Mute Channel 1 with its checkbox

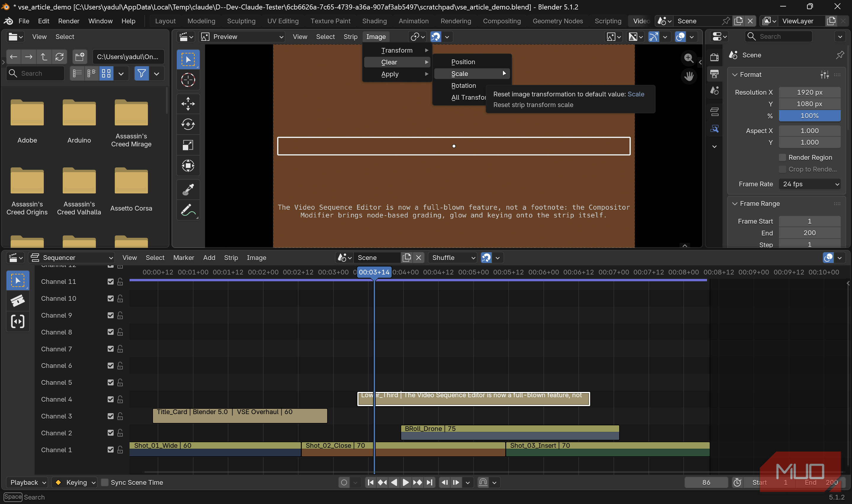(x=110, y=450)
